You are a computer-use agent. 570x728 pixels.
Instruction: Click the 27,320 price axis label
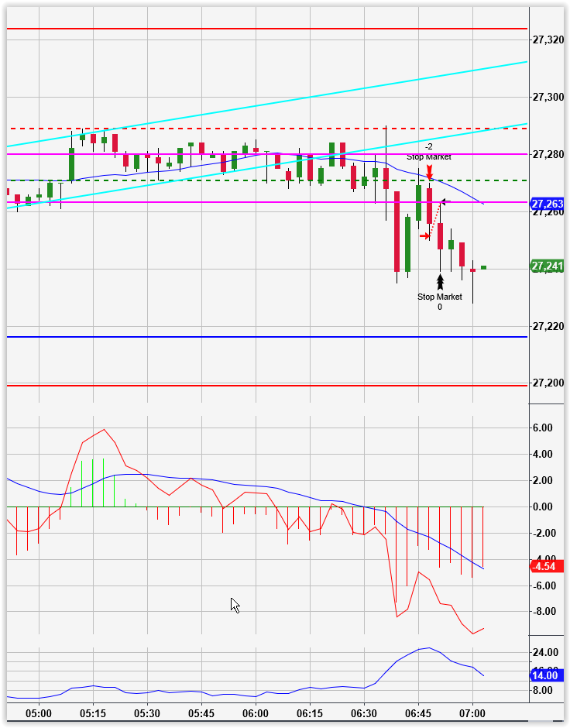pyautogui.click(x=548, y=40)
